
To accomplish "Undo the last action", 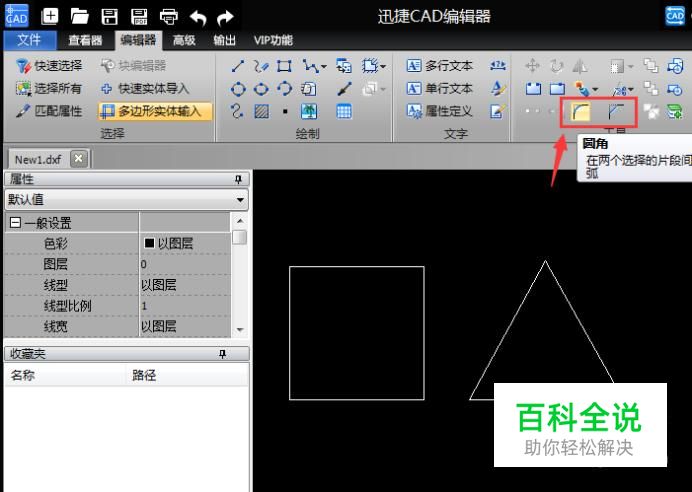I will click(x=198, y=18).
